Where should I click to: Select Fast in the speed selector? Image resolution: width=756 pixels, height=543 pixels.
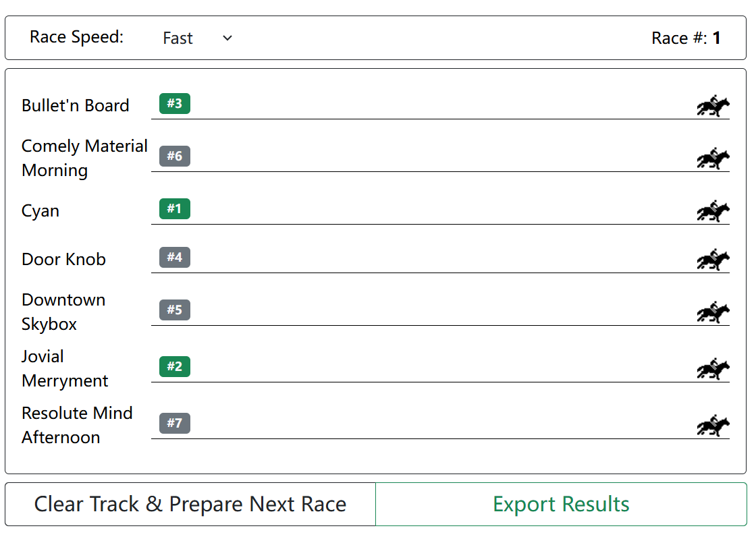178,38
